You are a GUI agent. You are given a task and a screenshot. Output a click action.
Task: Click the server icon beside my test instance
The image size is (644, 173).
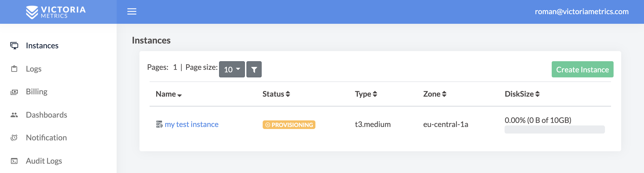pos(159,124)
